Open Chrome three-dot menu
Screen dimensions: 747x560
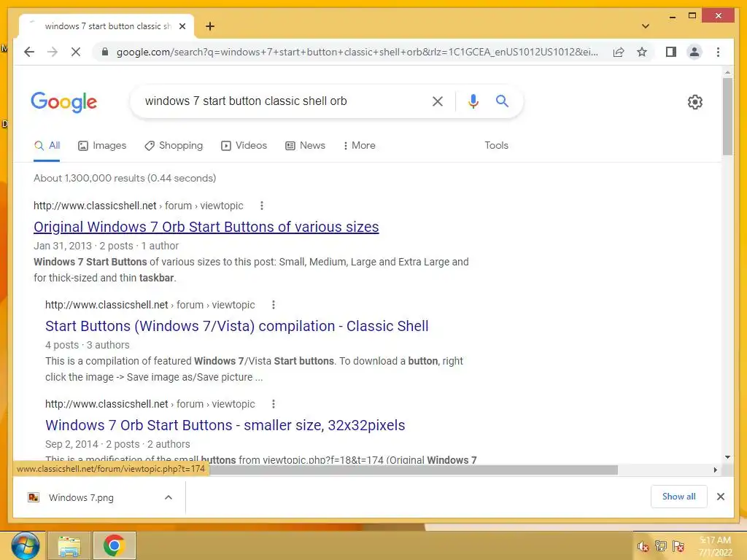(x=718, y=52)
